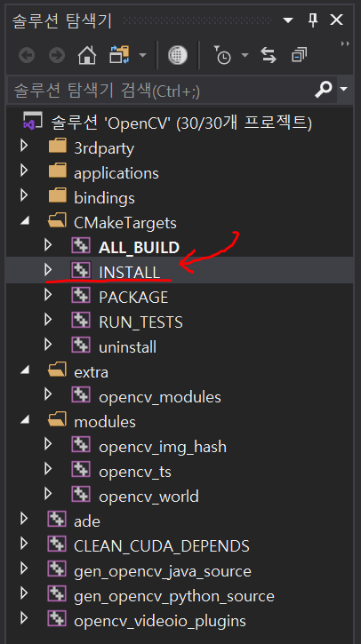
Task: Click the applications folder icon
Action: (57, 171)
